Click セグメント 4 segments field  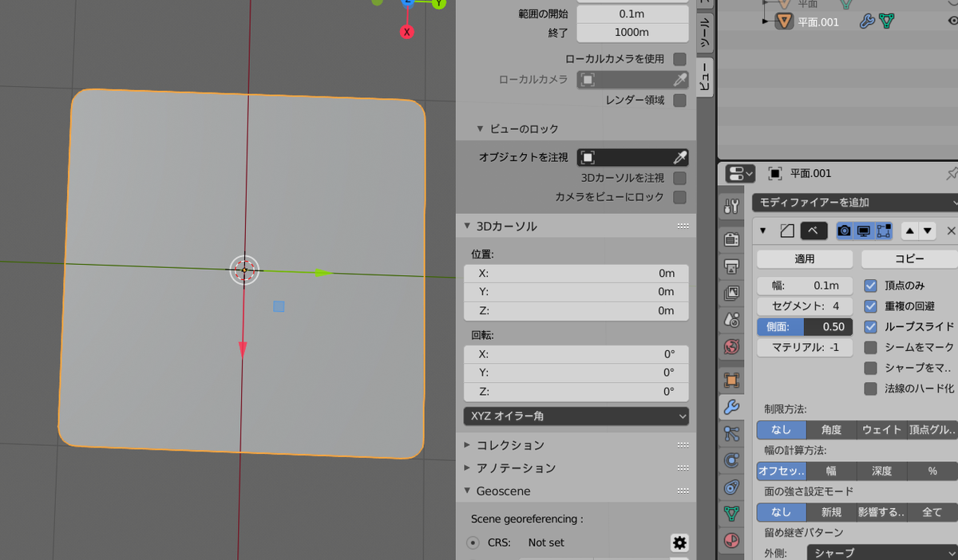805,306
